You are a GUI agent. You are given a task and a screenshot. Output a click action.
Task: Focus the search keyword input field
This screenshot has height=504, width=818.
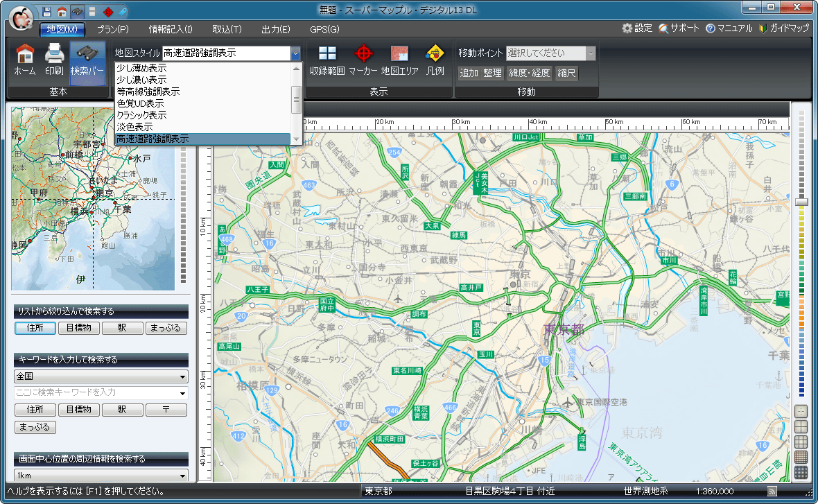[x=96, y=392]
